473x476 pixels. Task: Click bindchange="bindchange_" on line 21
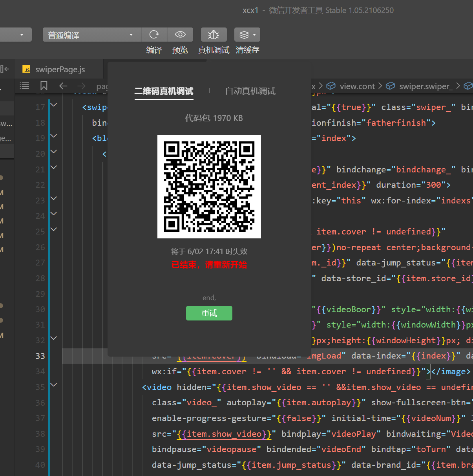pos(396,170)
